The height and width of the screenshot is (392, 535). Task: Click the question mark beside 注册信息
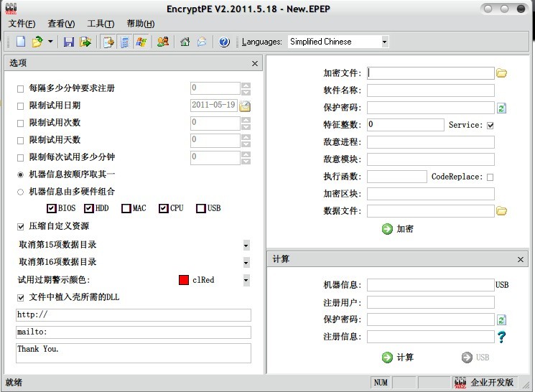[501, 337]
